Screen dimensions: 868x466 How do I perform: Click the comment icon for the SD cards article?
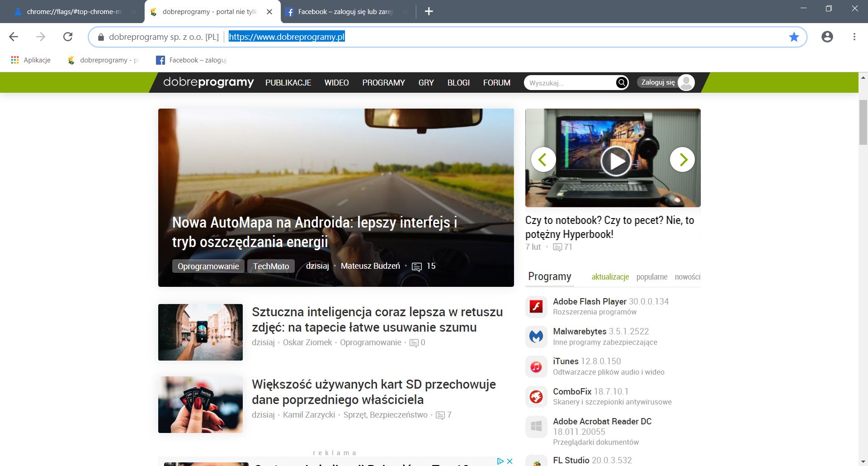[440, 415]
